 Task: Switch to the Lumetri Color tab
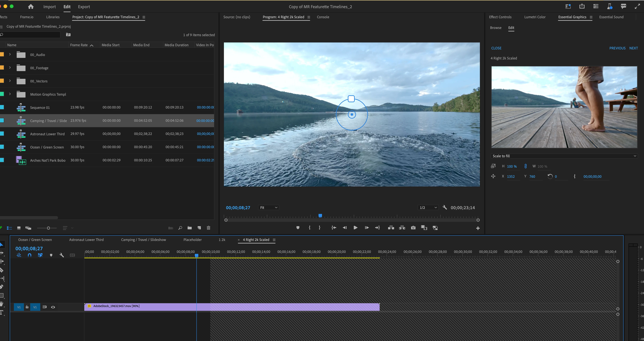pos(535,17)
